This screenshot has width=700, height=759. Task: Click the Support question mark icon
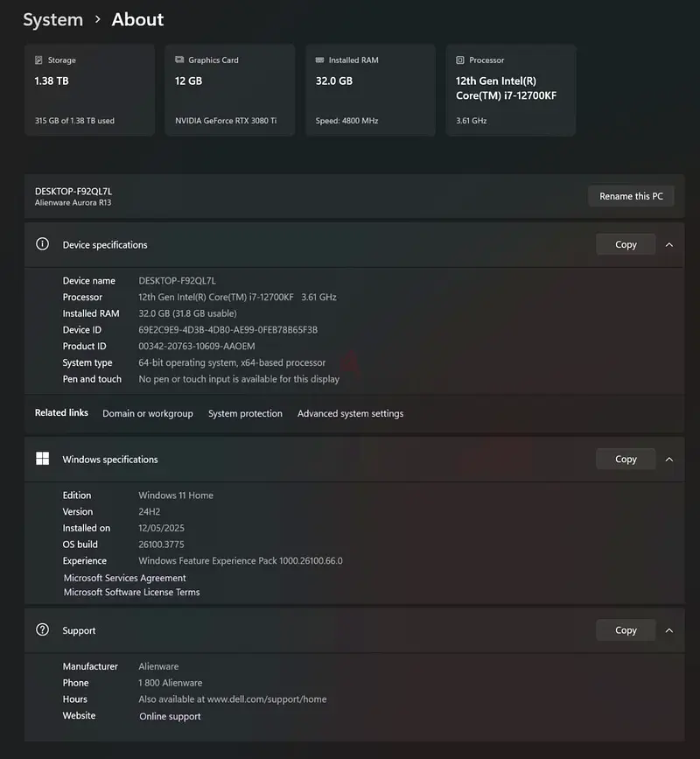[43, 629]
